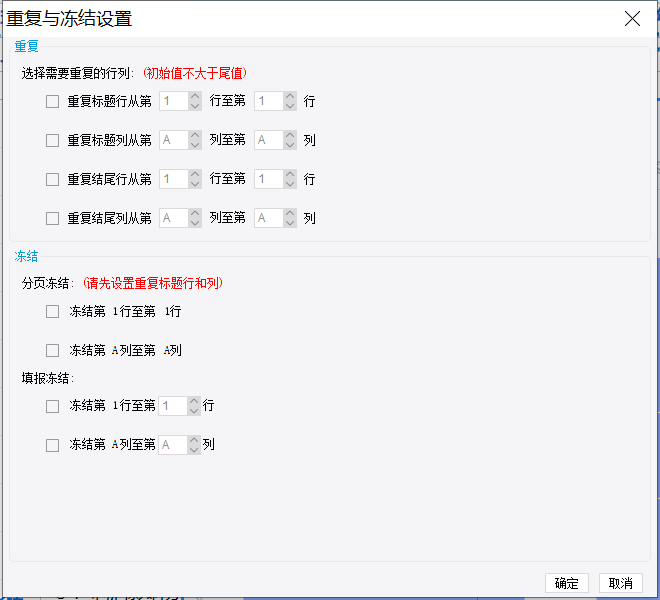Click red hint 初始值不大于尾值
660x600 pixels.
[x=194, y=73]
